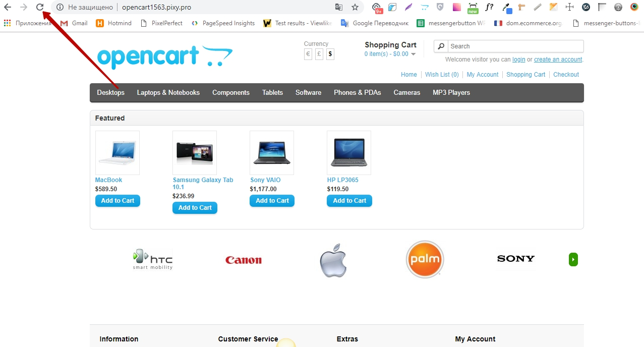
Task: Click the login link
Action: [x=518, y=60]
